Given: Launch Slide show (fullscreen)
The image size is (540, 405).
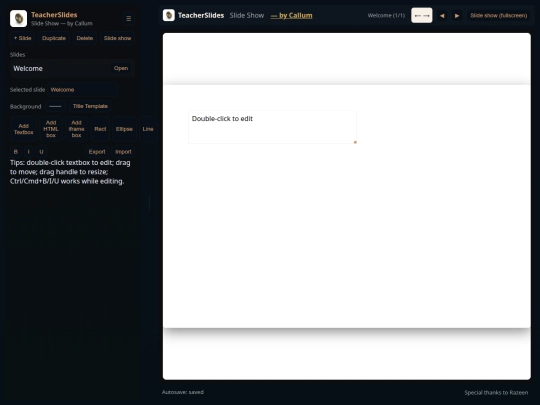Looking at the screenshot, I should [x=499, y=15].
